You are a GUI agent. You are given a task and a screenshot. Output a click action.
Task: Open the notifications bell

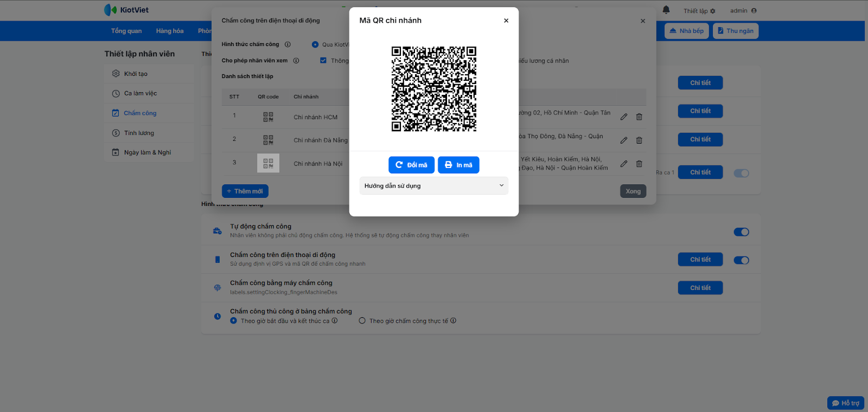coord(666,10)
